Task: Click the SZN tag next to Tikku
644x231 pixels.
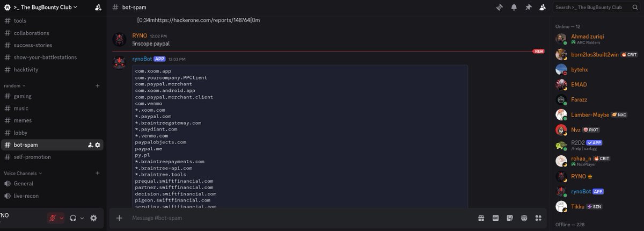Action: [594, 206]
